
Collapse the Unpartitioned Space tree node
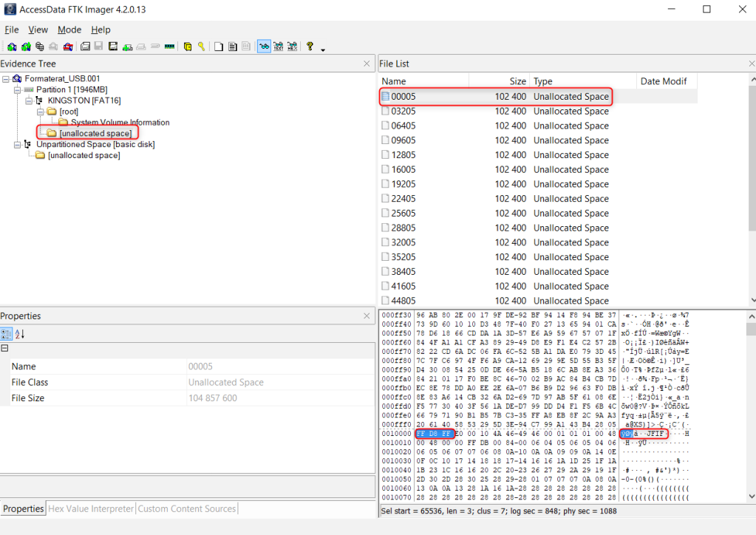coord(18,144)
